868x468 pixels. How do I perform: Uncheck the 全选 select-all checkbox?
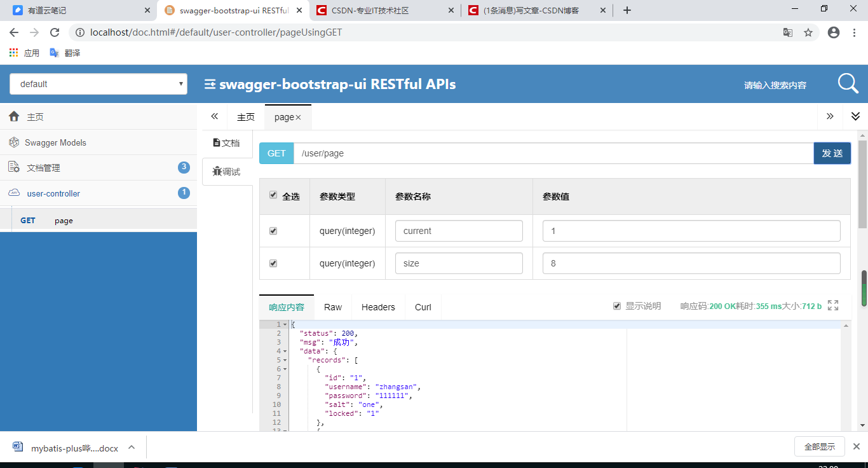pyautogui.click(x=273, y=196)
